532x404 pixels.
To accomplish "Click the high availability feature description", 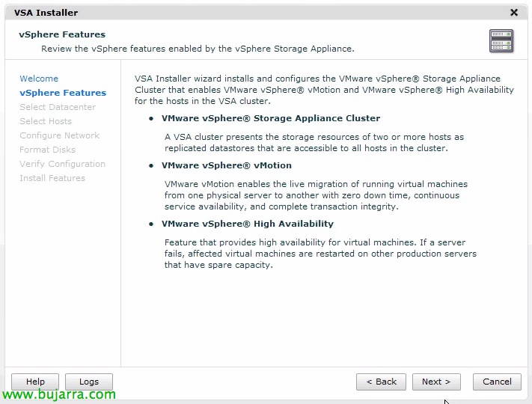I will (x=321, y=254).
